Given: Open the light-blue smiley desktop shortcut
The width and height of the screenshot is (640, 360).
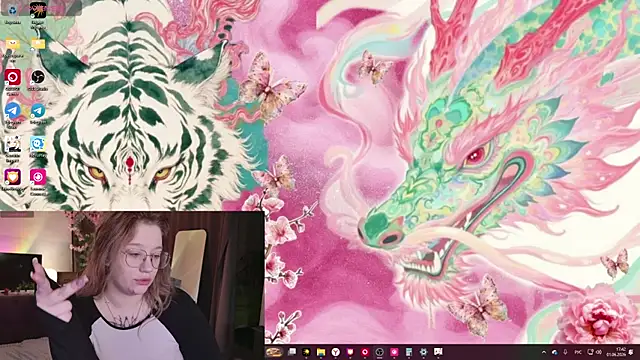Looking at the screenshot, I should [38, 147].
